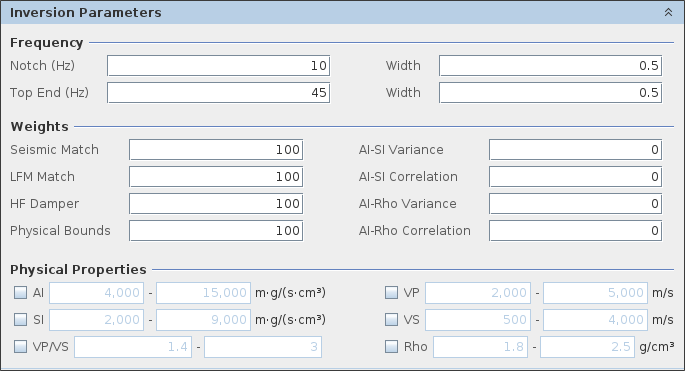Check the VP bounds checkbox
Viewport: 685px width, 371px height.
point(391,293)
